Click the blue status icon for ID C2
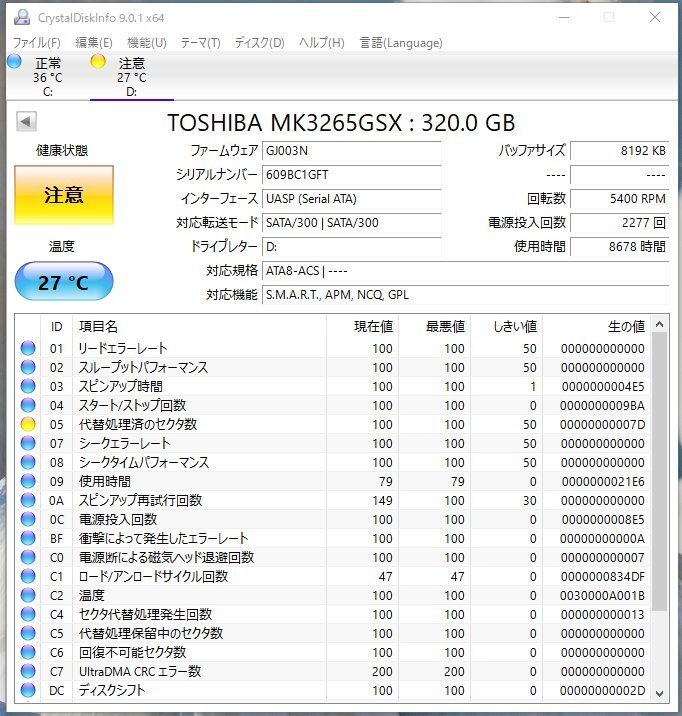682x716 pixels. 28,595
